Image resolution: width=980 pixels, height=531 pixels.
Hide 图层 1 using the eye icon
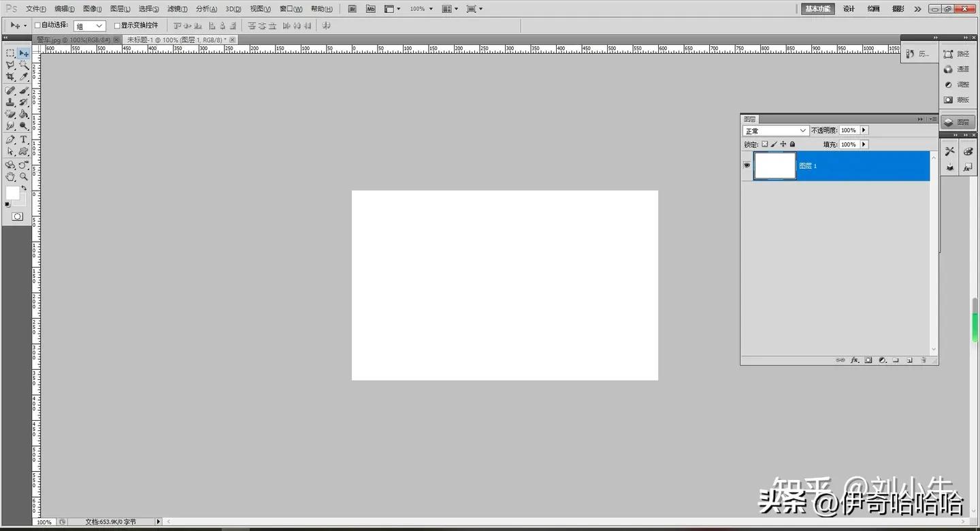(747, 165)
